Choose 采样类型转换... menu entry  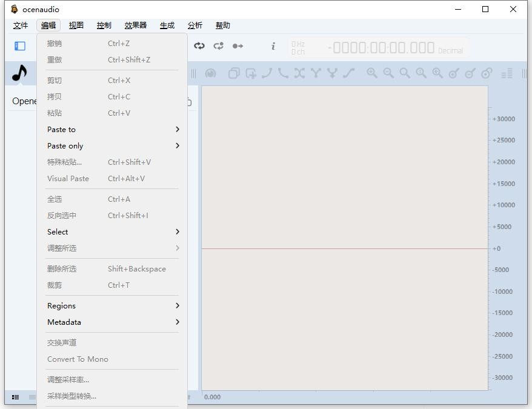click(x=112, y=396)
